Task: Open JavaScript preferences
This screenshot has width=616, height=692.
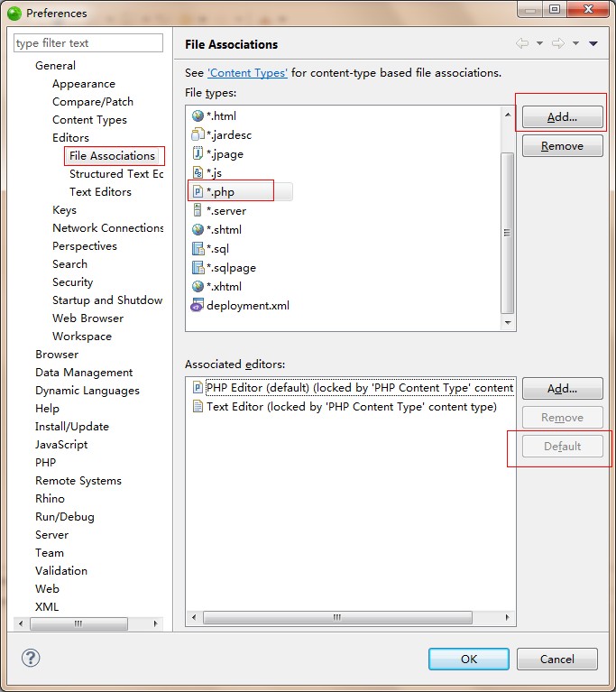Action: [61, 445]
